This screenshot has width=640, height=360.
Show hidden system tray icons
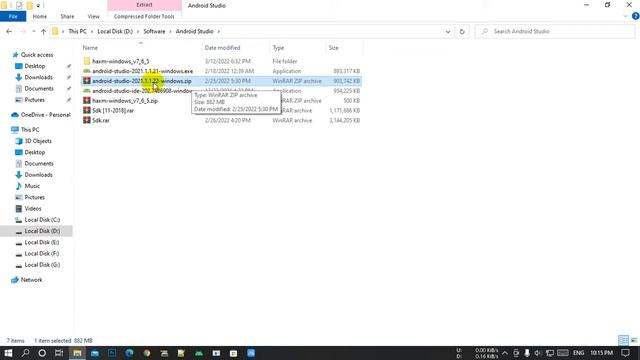pos(505,353)
